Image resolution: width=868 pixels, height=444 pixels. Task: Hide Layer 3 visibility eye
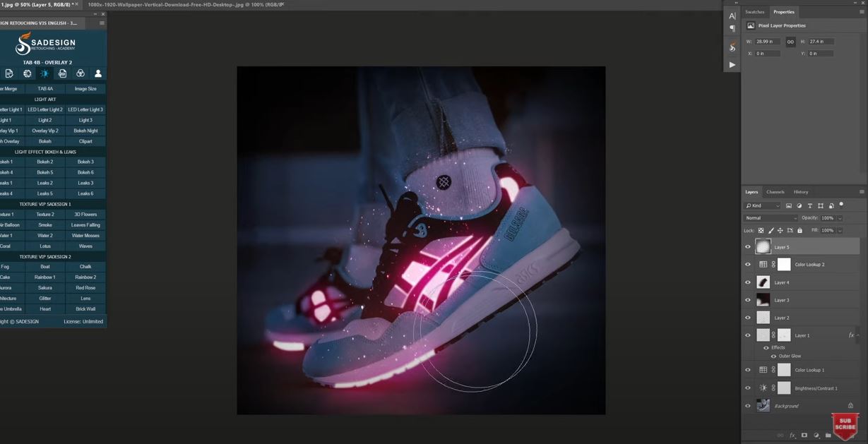[x=748, y=300]
